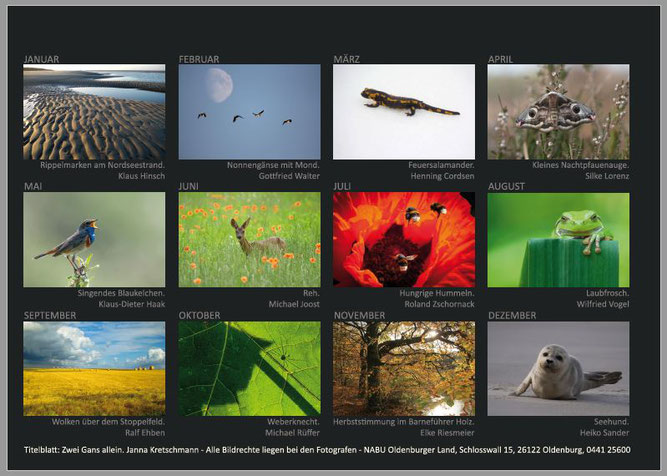Select caption 'Rippelmarken am Nordseestrand.'
Image resolution: width=667 pixels, height=476 pixels.
coord(102,165)
